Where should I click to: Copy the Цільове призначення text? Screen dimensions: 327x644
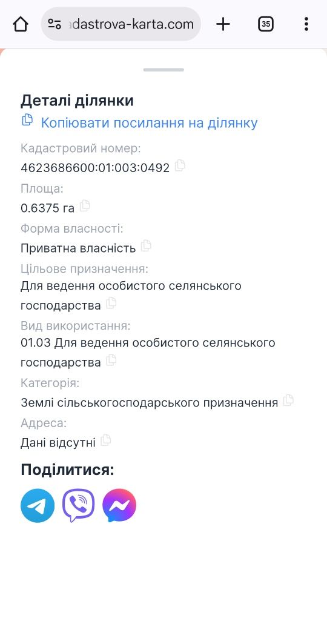[111, 304]
